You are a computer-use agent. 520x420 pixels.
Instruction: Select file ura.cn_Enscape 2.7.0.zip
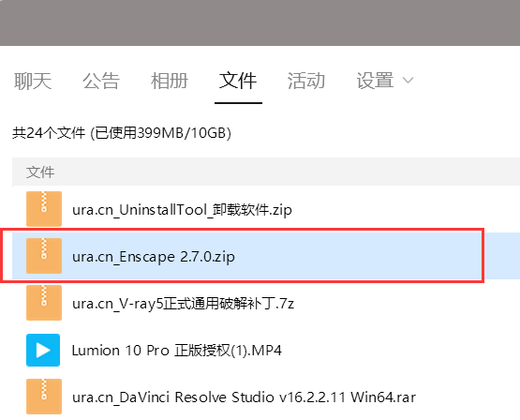tap(154, 257)
